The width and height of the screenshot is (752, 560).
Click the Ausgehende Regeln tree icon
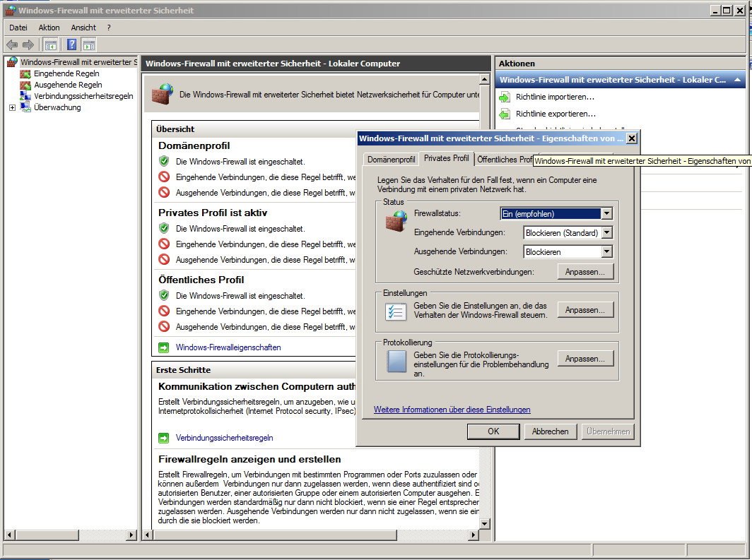(x=25, y=85)
